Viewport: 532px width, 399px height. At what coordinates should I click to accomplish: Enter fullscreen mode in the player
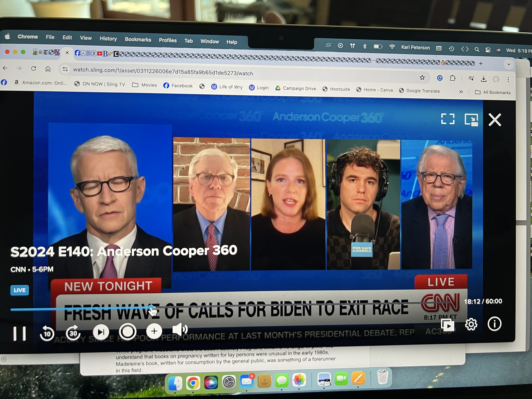click(x=448, y=119)
